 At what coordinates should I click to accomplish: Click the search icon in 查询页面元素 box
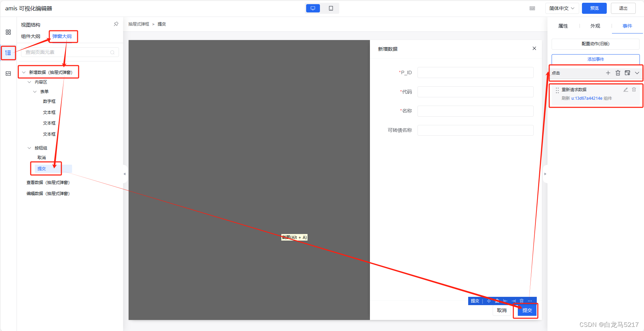112,52
